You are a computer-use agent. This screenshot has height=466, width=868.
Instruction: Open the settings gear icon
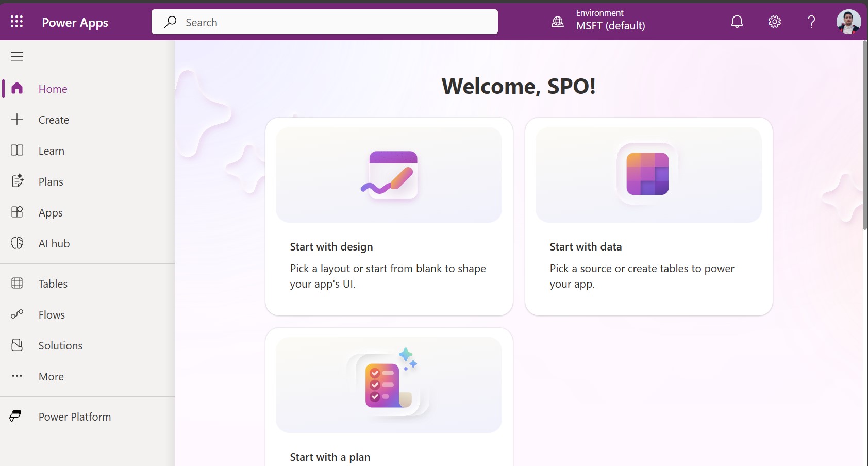coord(774,22)
